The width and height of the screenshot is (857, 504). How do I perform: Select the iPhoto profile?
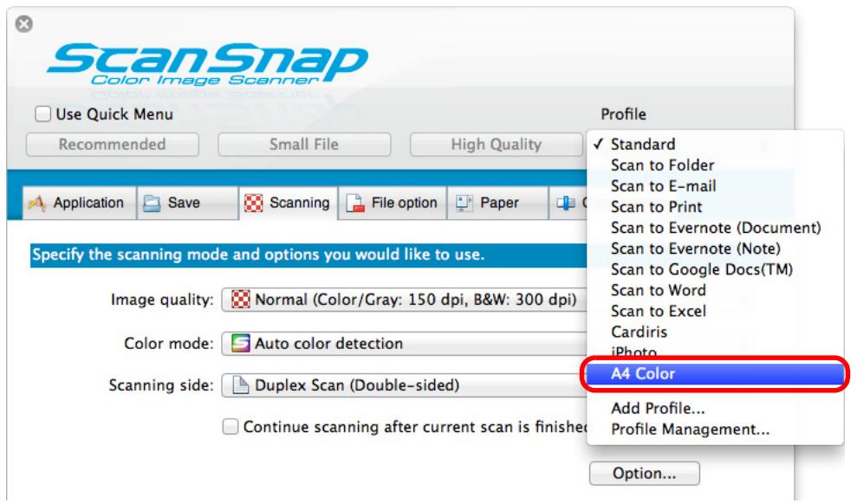tap(716, 352)
